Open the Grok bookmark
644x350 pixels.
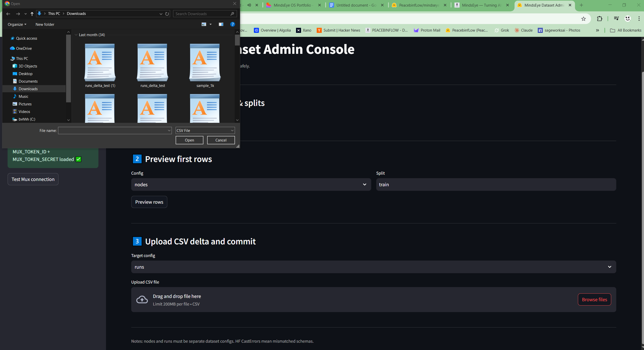click(502, 30)
